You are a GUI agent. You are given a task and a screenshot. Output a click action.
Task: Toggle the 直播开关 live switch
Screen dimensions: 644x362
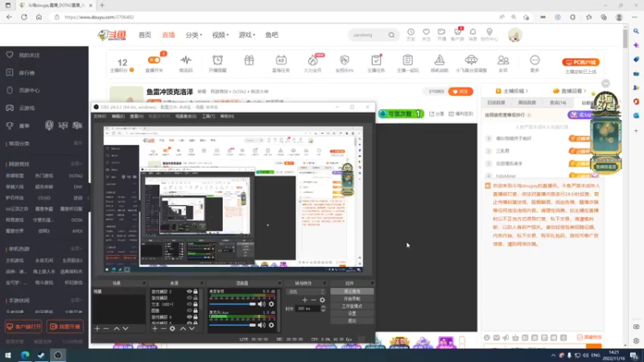[155, 60]
